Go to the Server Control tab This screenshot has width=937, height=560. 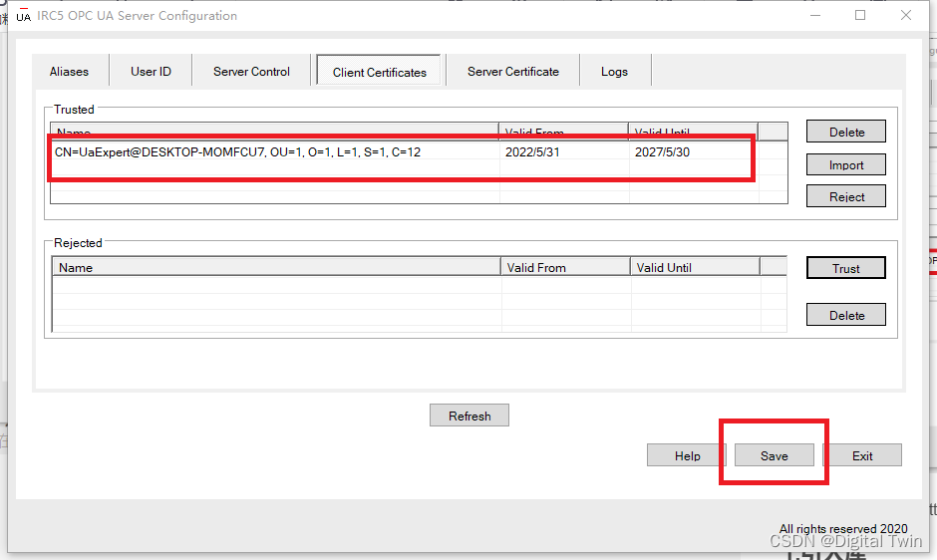coord(251,71)
